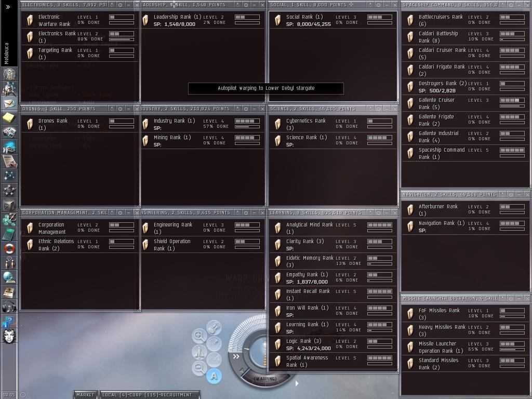Image resolution: width=532 pixels, height=399 pixels.
Task: Click the autopilot warping notification message
Action: coord(266,88)
